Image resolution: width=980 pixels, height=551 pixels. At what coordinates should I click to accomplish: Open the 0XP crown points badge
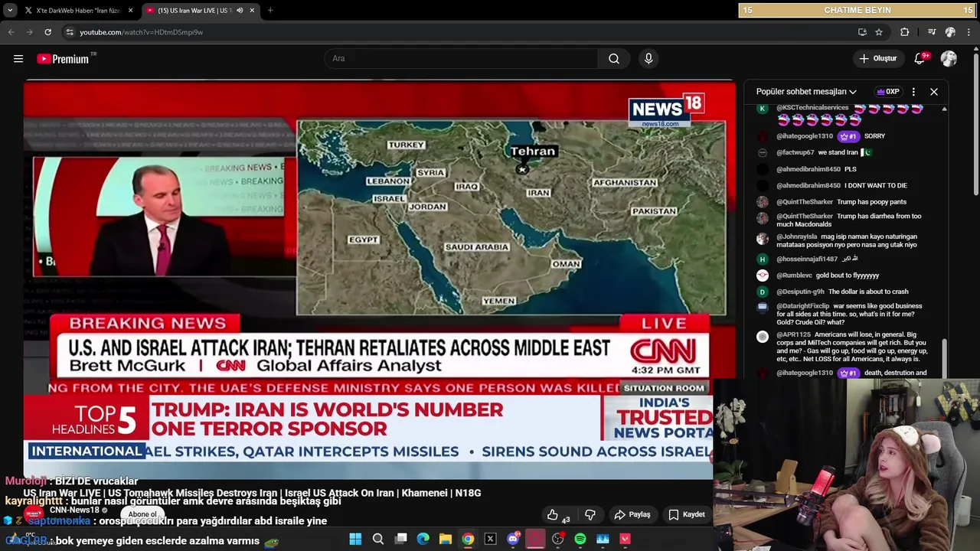[x=888, y=92]
